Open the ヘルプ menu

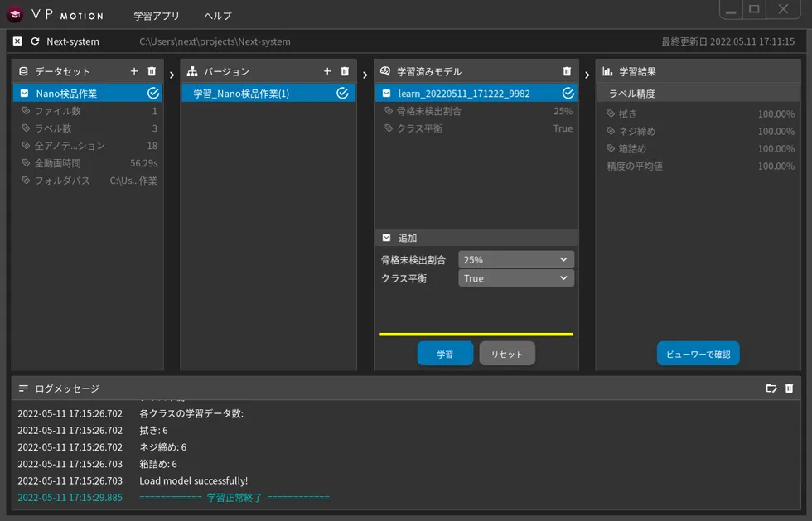(x=218, y=16)
